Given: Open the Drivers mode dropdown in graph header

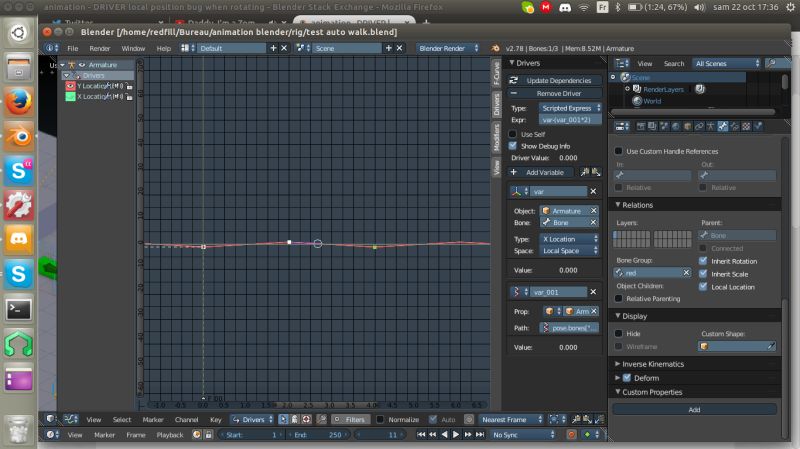Looking at the screenshot, I should tap(252, 419).
